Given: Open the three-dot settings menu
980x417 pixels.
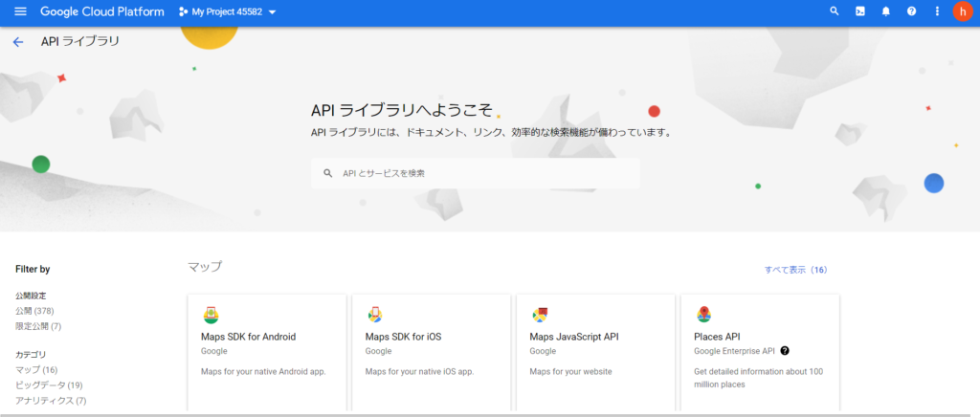Looking at the screenshot, I should pos(937,11).
